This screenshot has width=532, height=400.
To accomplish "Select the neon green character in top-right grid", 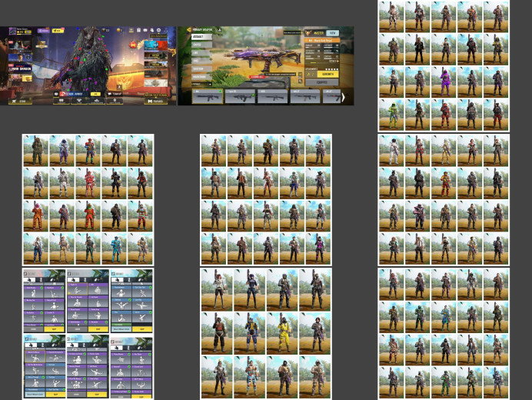I will [391, 115].
